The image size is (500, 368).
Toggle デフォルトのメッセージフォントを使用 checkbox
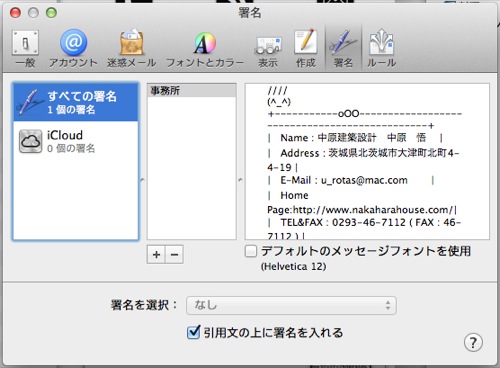pyautogui.click(x=251, y=251)
